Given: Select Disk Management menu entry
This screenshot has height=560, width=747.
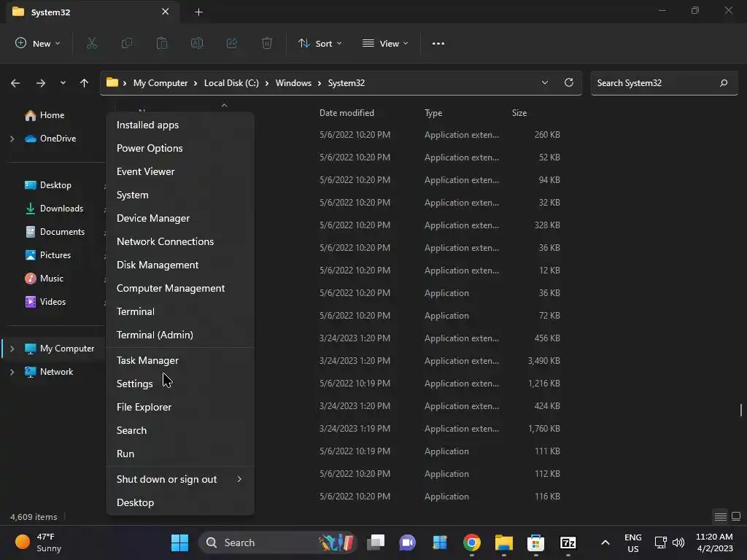Looking at the screenshot, I should (180, 265).
